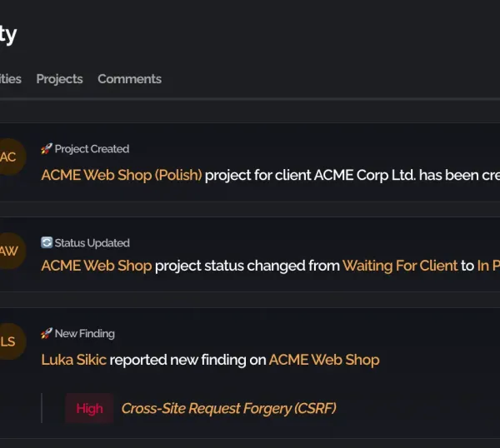Click the Waiting For Client status link
The image size is (500, 448).
(400, 266)
